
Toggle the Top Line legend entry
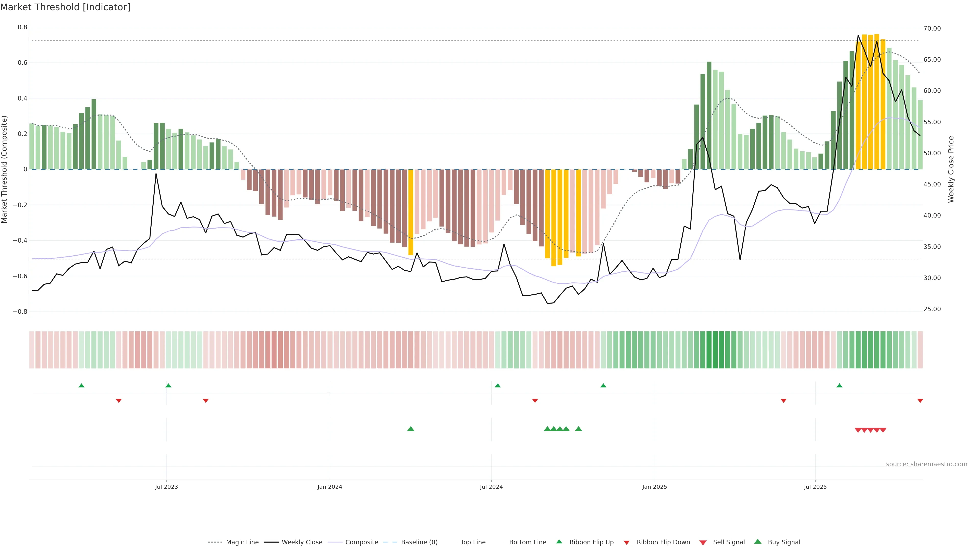tap(473, 542)
